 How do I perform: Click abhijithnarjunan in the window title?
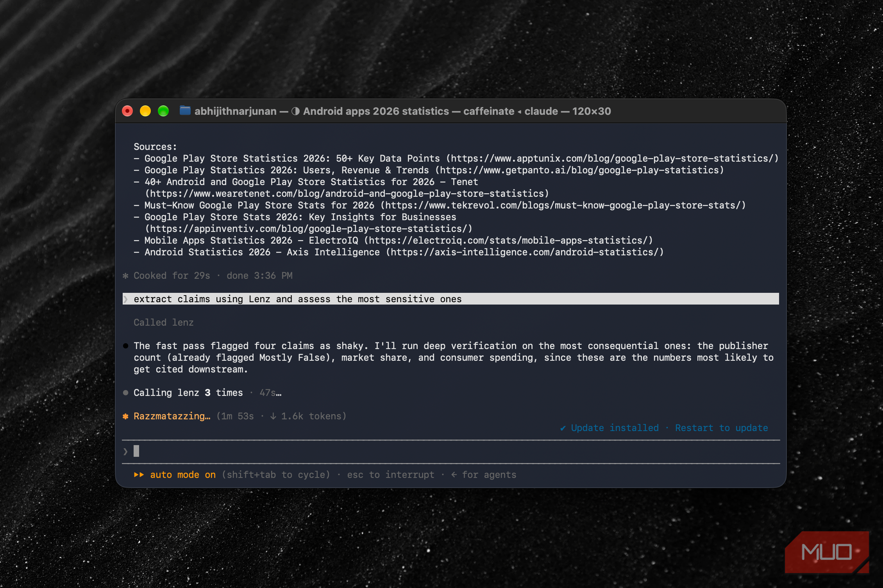(x=236, y=111)
